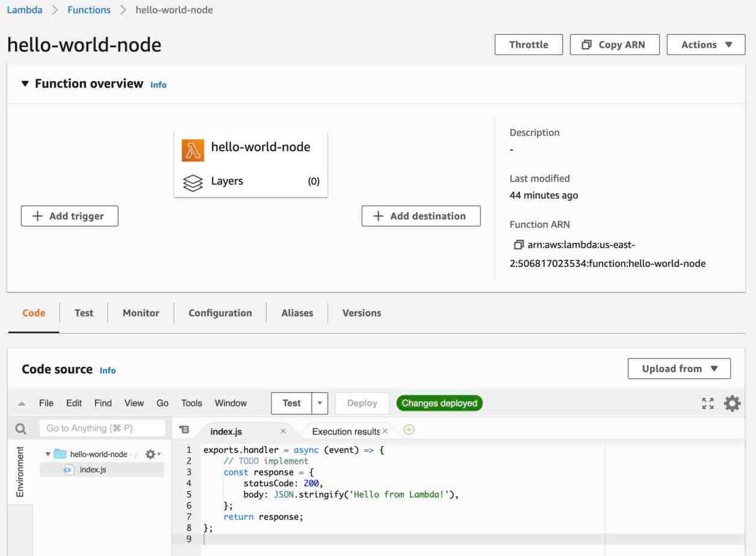Open the Window menu in editor

[231, 403]
